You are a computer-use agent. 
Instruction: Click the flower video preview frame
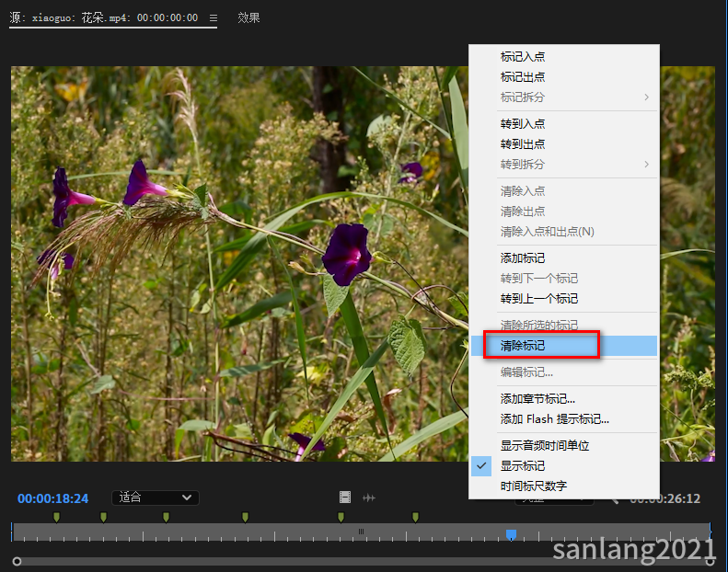point(239,264)
